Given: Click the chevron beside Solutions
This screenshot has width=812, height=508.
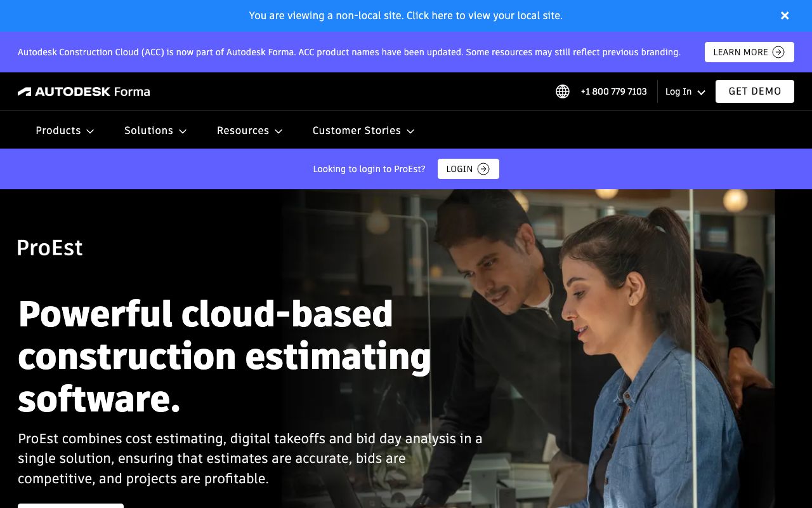Looking at the screenshot, I should click(183, 131).
